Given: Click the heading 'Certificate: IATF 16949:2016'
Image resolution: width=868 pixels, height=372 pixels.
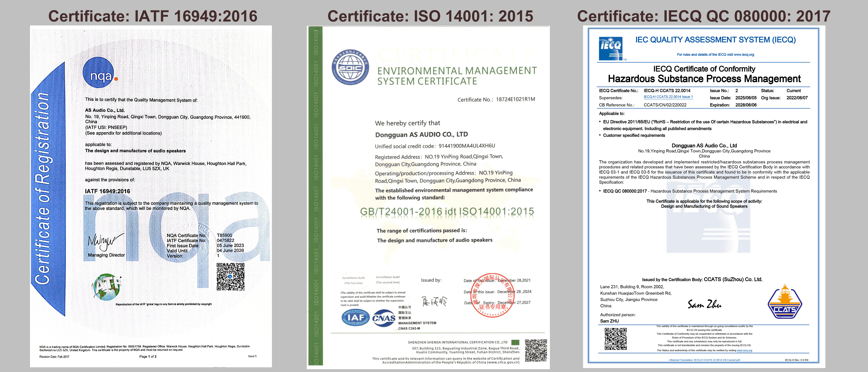Looking at the screenshot, I should (153, 16).
